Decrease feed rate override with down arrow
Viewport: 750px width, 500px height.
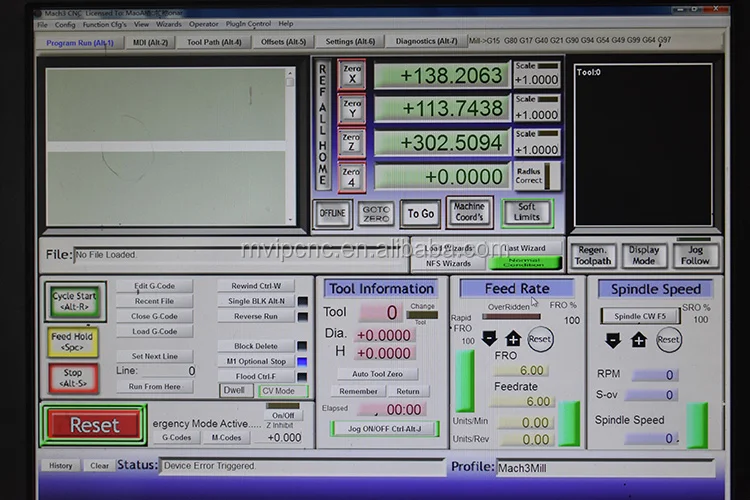(489, 339)
